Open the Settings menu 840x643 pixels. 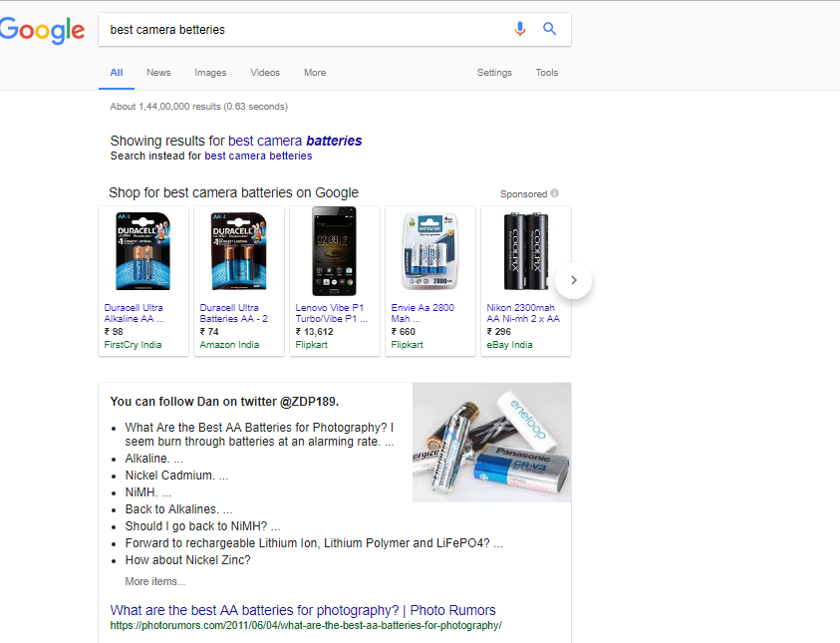click(494, 73)
